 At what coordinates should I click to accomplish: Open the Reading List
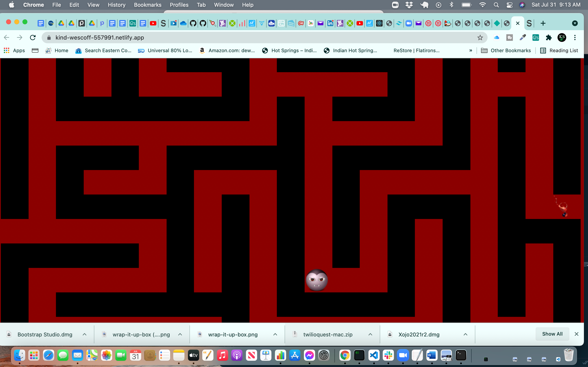click(559, 51)
